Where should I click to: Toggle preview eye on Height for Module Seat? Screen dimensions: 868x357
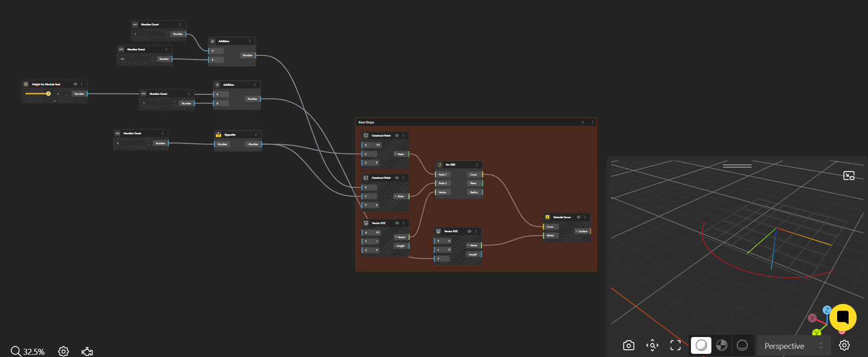75,84
